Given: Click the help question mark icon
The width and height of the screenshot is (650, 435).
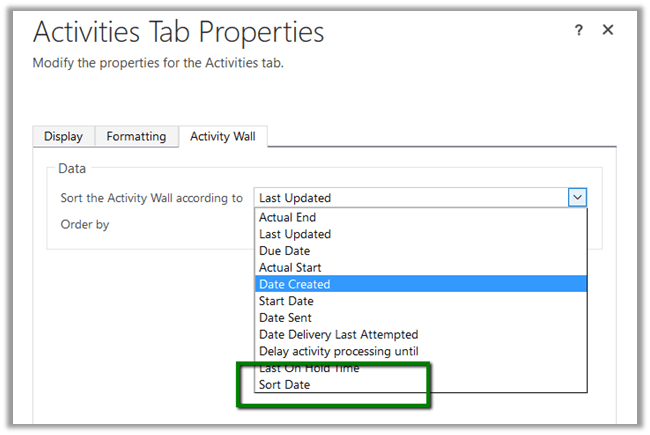Looking at the screenshot, I should (578, 31).
